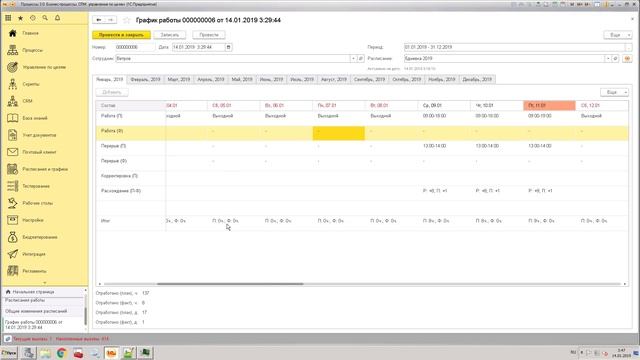Open the sections grid menu icon
The height and width of the screenshot is (360, 640).
coord(8,18)
